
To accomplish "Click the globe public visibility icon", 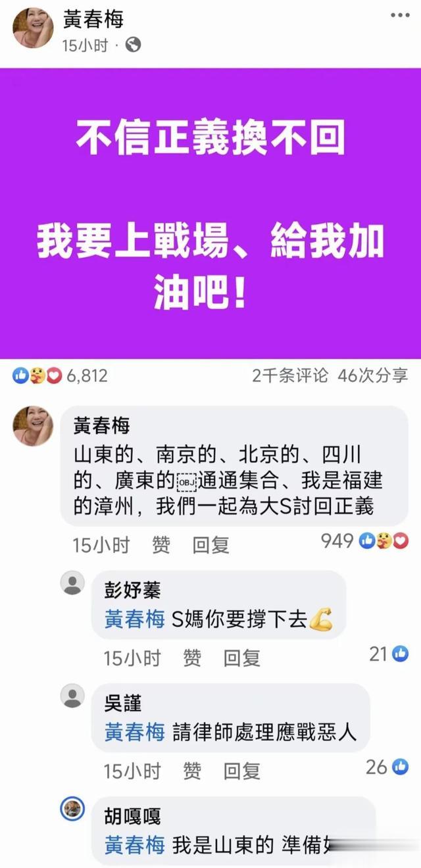I will (133, 45).
